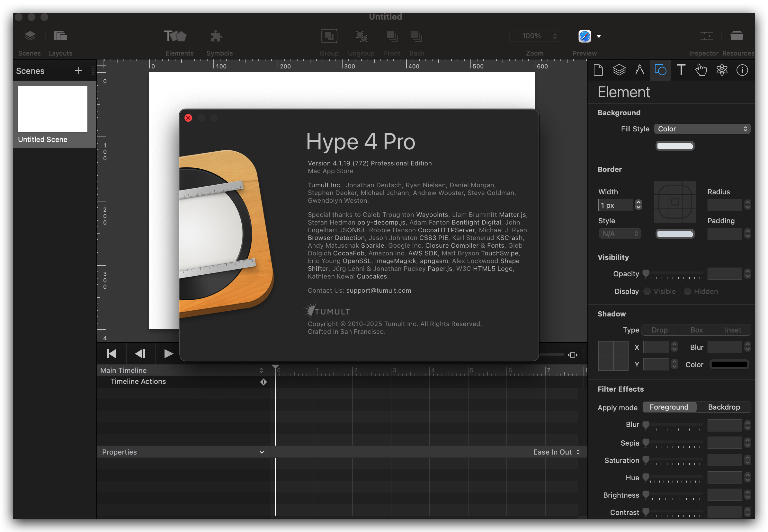Screen dimensions: 768x532
Task: Click the Layouts toolbar icon
Action: click(60, 36)
